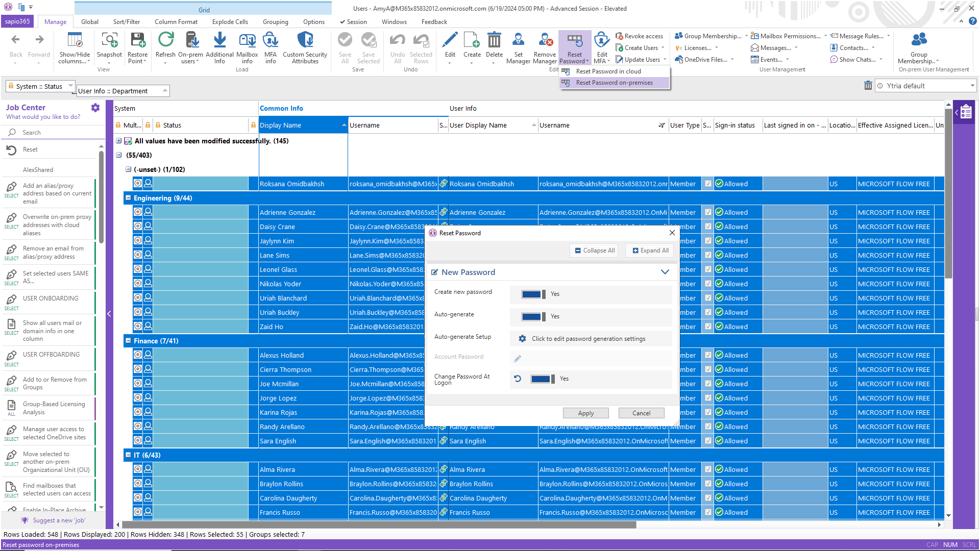
Task: Switch to the Sort/Filter ribbon tab
Action: click(127, 22)
